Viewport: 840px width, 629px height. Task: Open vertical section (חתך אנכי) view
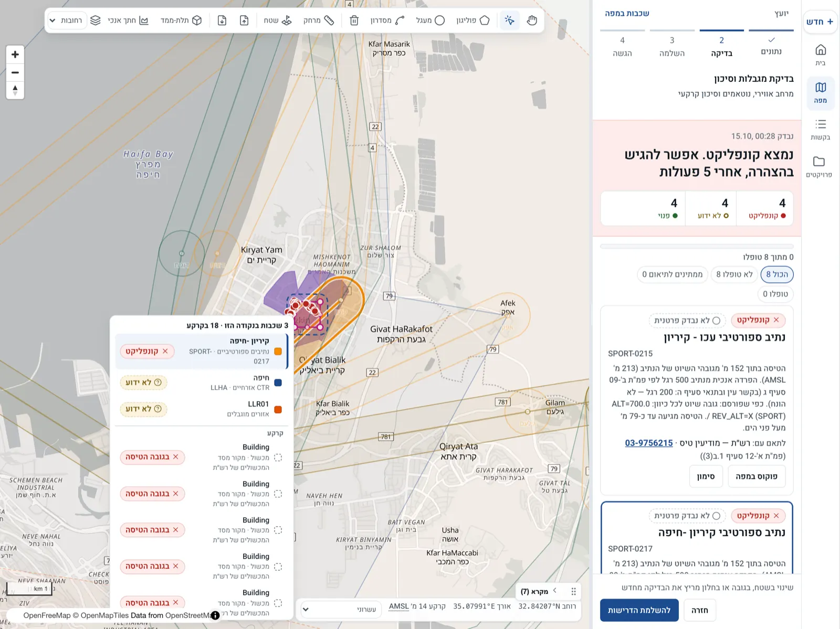(128, 20)
